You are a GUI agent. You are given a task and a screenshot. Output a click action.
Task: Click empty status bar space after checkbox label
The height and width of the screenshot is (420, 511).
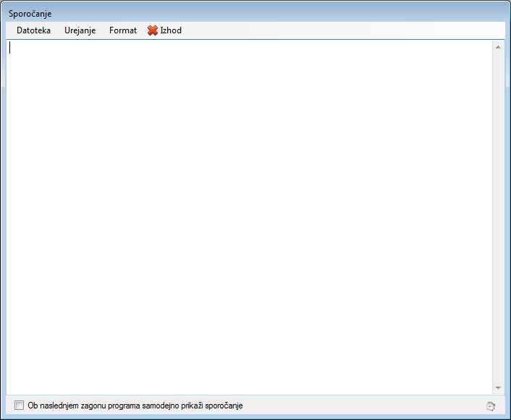click(362, 406)
